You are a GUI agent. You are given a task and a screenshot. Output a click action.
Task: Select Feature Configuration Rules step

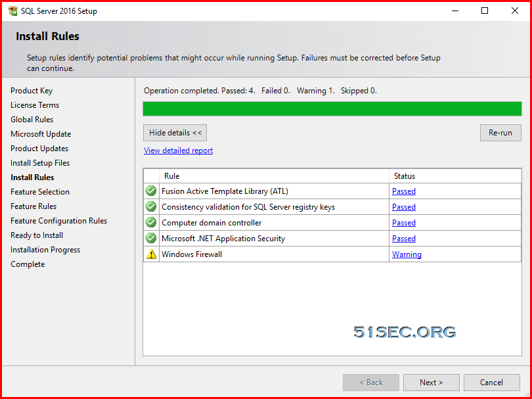pos(58,221)
